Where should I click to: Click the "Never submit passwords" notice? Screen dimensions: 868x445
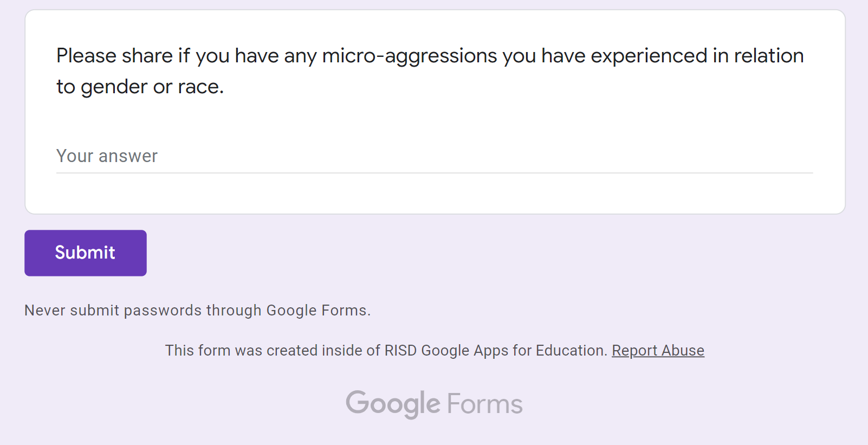(197, 311)
